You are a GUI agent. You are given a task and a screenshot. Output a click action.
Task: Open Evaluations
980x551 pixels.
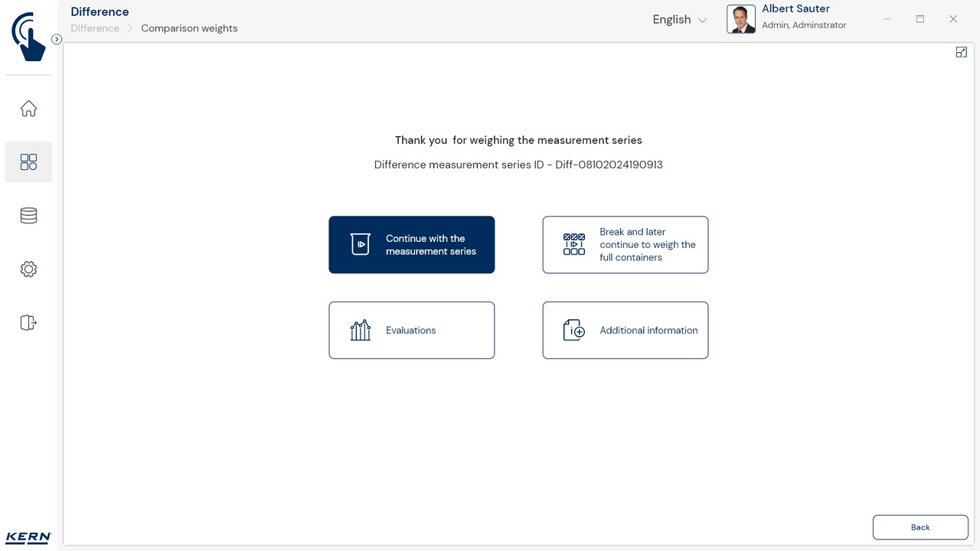click(x=411, y=330)
